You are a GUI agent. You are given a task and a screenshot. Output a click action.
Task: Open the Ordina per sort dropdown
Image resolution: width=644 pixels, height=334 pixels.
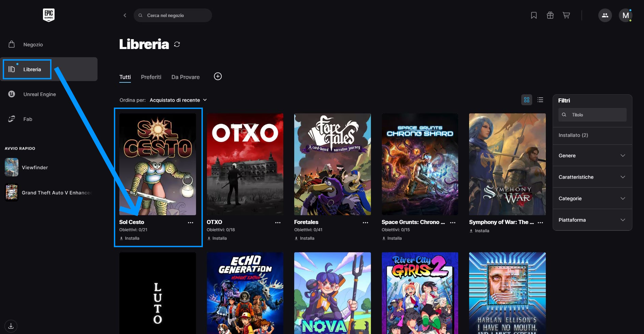point(178,100)
